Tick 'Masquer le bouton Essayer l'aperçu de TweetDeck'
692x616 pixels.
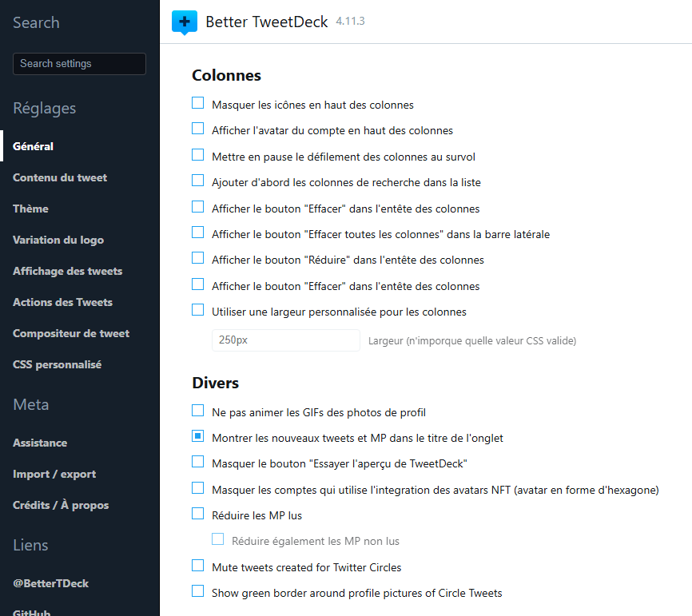click(197, 462)
